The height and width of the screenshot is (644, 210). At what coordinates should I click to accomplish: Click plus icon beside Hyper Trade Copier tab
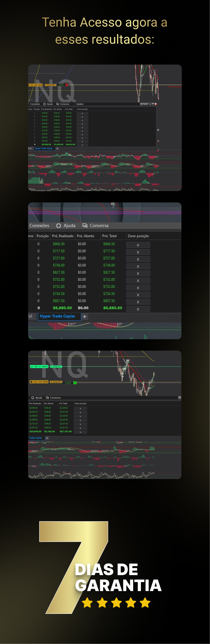click(x=85, y=317)
